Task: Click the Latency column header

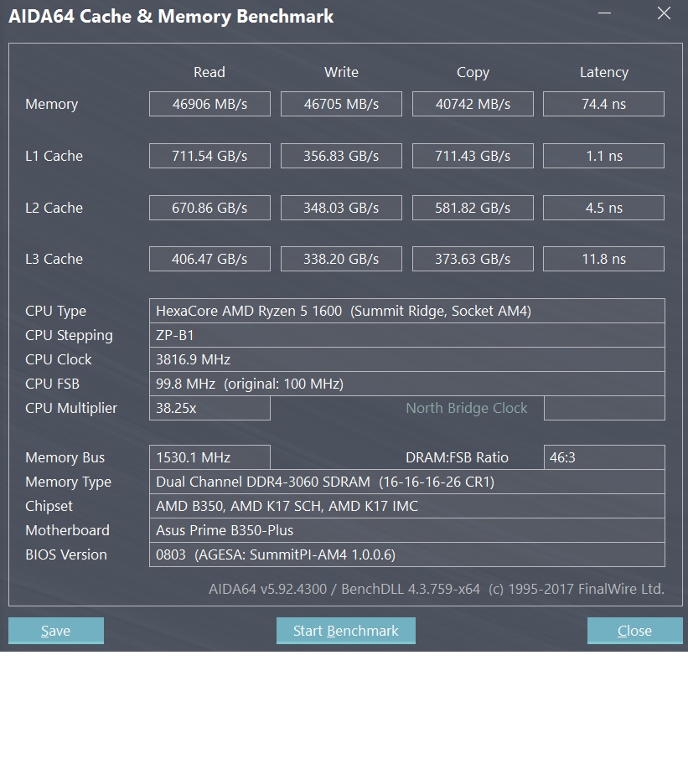Action: coord(604,73)
